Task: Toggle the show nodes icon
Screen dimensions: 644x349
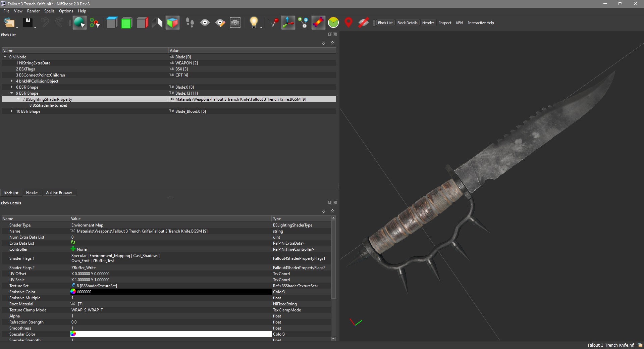Action: pos(303,23)
